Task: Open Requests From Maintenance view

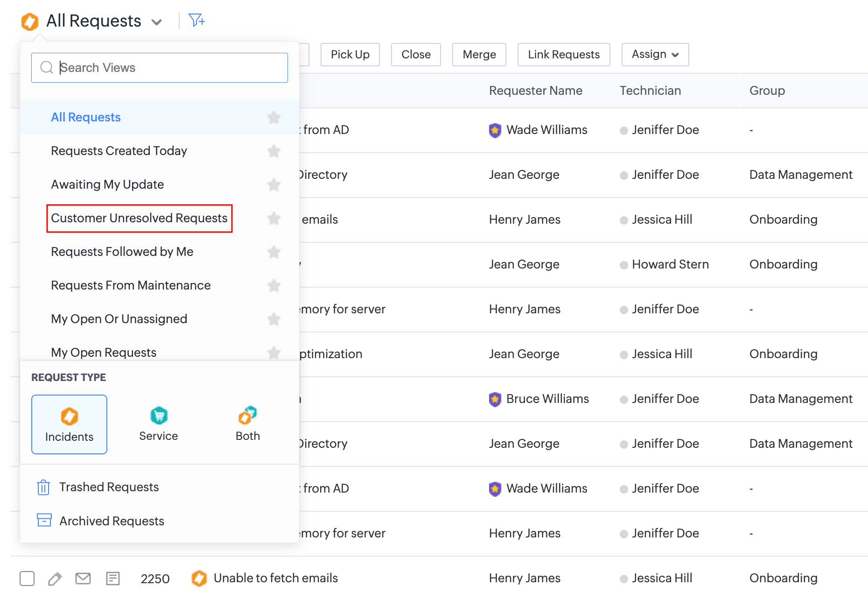Action: pos(131,285)
